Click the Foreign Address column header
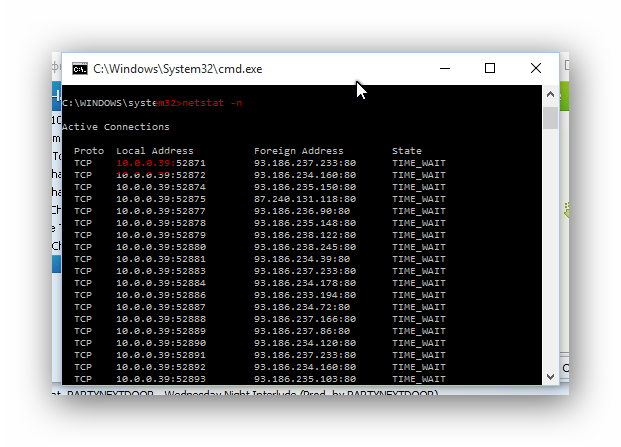The height and width of the screenshot is (447, 621). pyautogui.click(x=299, y=151)
